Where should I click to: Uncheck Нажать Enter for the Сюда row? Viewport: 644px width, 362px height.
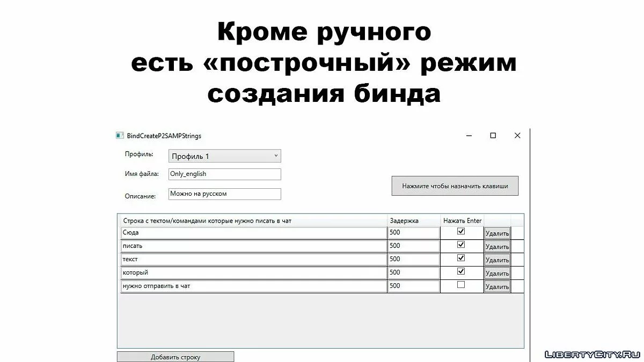(460, 232)
